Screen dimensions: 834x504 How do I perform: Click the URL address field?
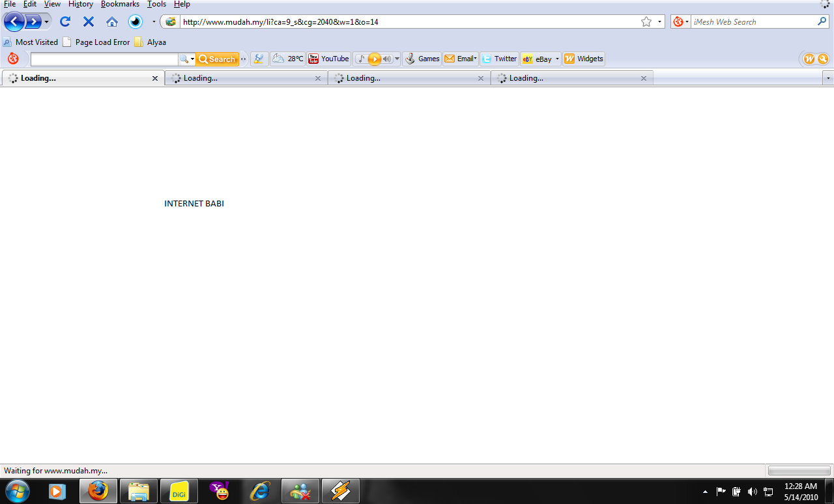coord(409,21)
